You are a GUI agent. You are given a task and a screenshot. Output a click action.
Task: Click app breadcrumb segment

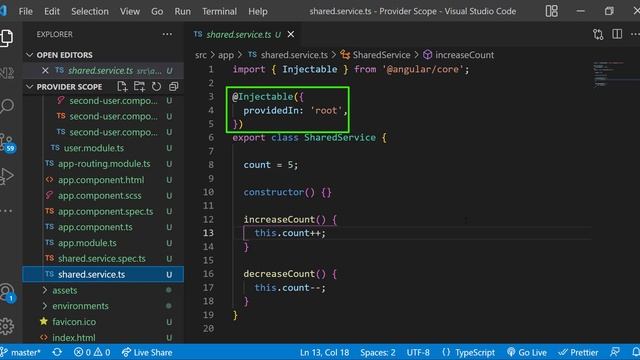click(225, 55)
